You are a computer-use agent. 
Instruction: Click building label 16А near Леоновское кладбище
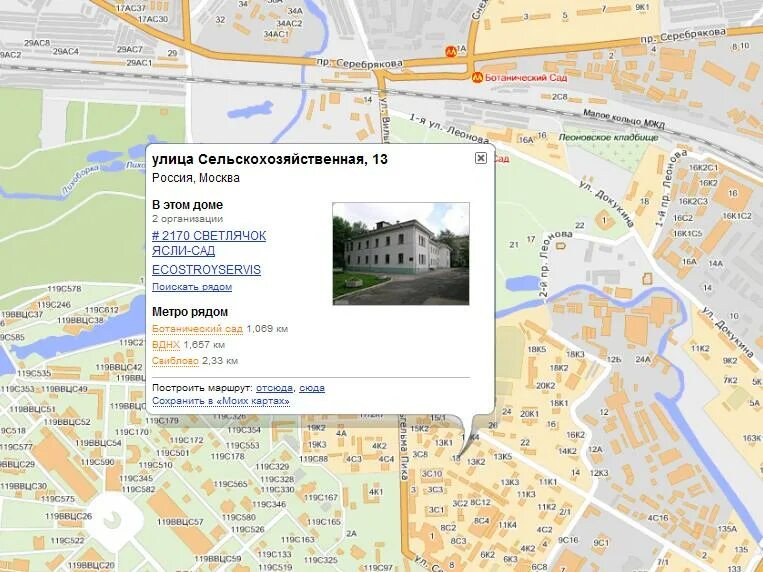(x=526, y=140)
